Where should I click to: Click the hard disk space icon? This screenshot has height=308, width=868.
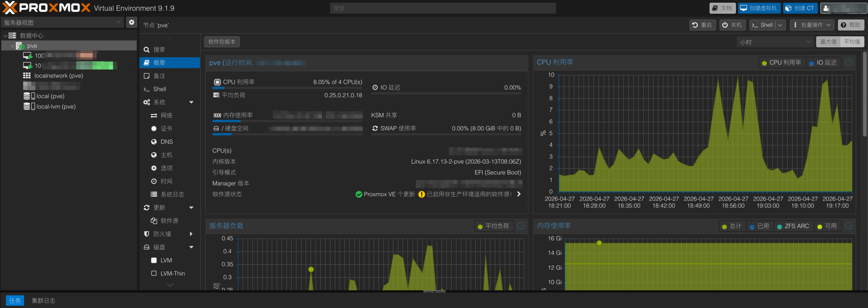click(216, 128)
